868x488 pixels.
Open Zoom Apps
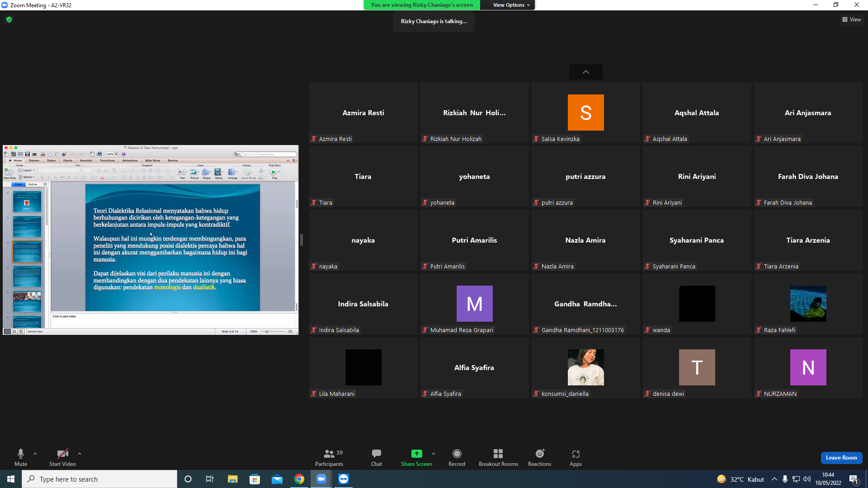click(x=576, y=458)
